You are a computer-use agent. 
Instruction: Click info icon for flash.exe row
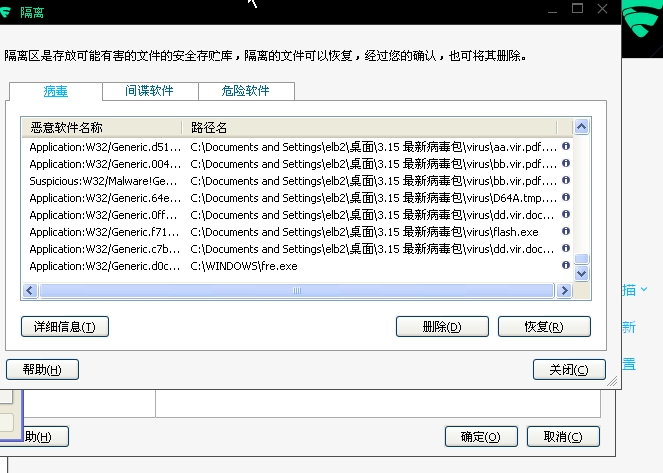click(x=566, y=231)
